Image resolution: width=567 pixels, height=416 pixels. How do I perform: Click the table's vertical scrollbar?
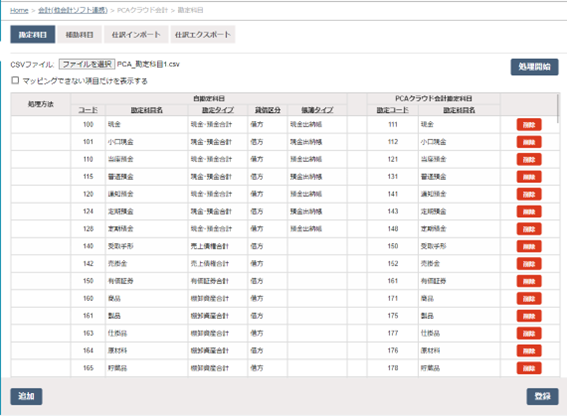559,109
